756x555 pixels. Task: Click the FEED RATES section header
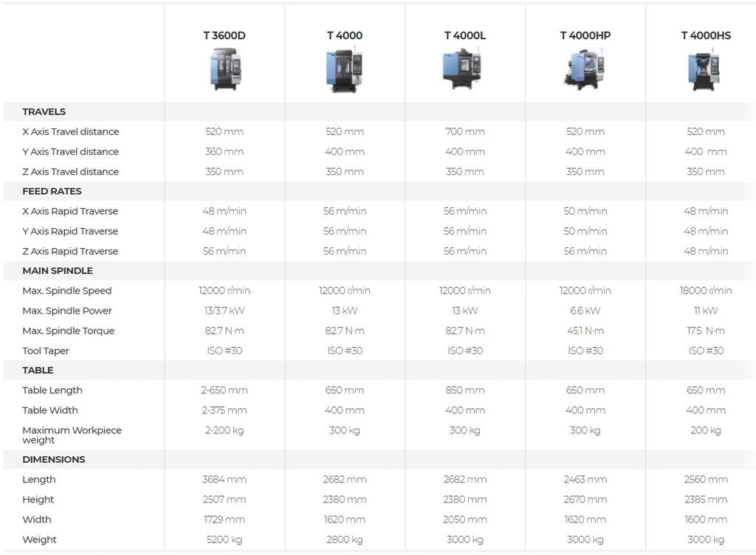coord(52,191)
